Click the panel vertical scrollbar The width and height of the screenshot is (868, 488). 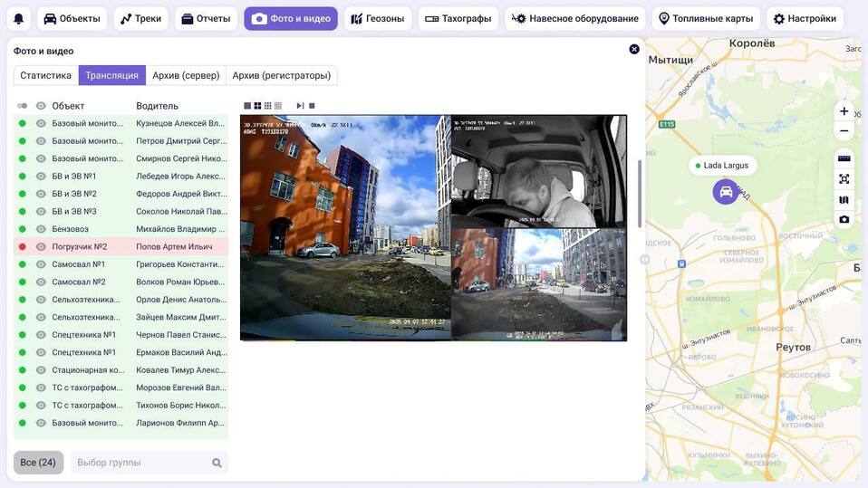640,194
